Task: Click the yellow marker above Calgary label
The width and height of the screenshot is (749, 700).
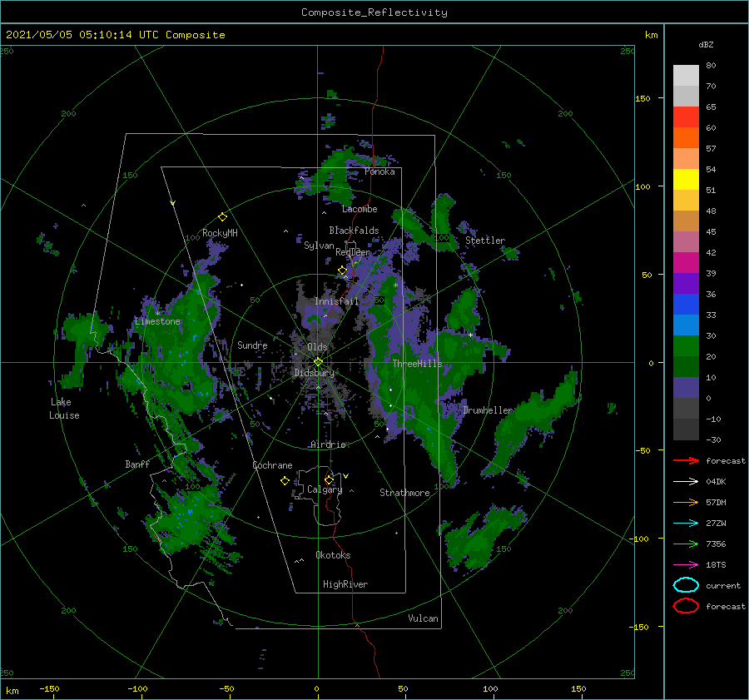Action: point(329,479)
